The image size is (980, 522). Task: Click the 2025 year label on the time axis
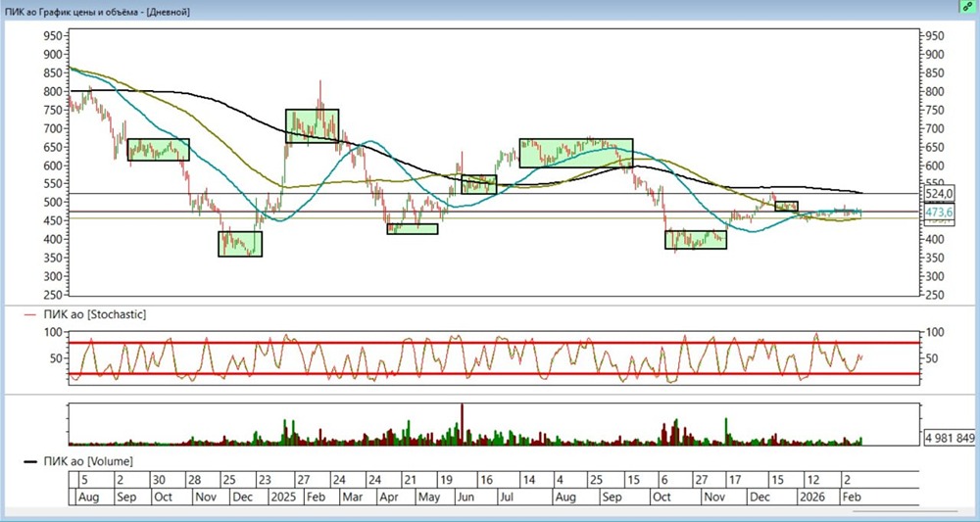click(x=284, y=498)
